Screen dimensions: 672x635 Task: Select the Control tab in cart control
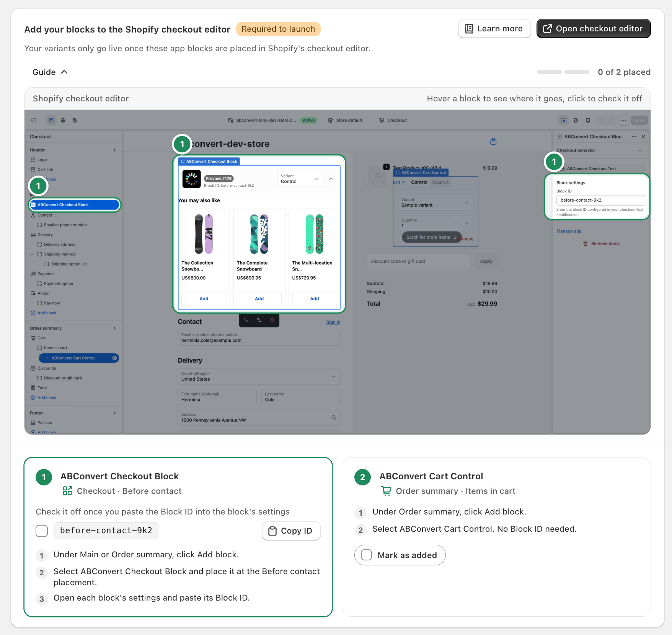click(419, 182)
